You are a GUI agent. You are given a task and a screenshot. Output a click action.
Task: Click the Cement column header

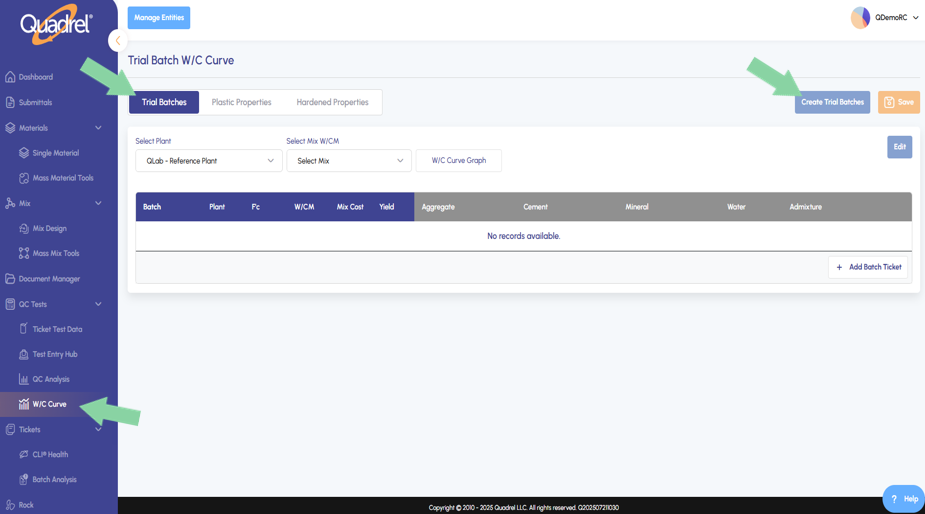click(x=535, y=207)
